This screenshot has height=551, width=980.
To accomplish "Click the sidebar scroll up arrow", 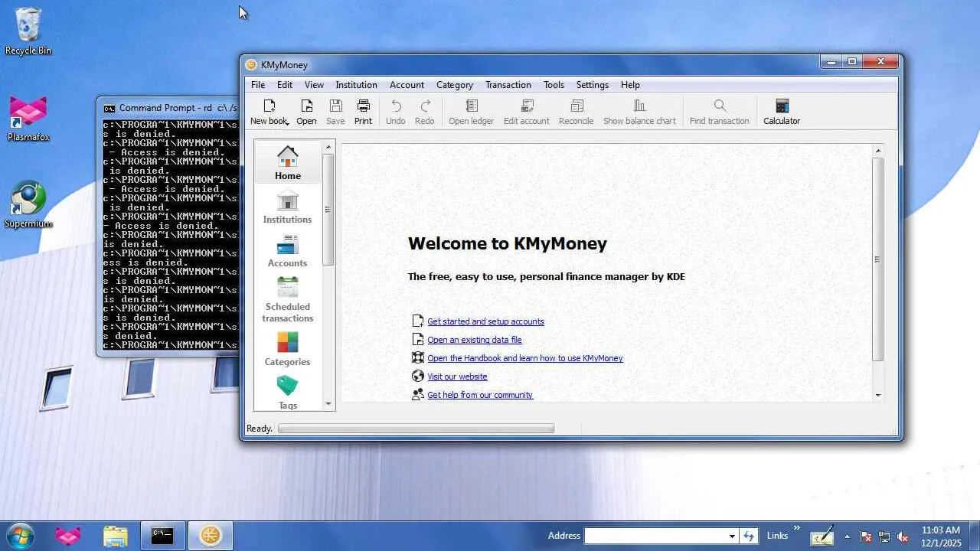I will click(x=328, y=146).
